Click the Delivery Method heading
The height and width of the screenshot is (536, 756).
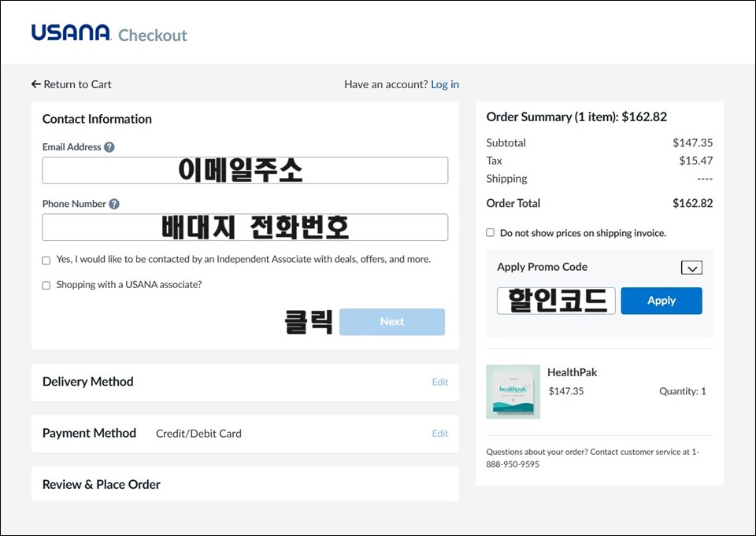click(87, 382)
